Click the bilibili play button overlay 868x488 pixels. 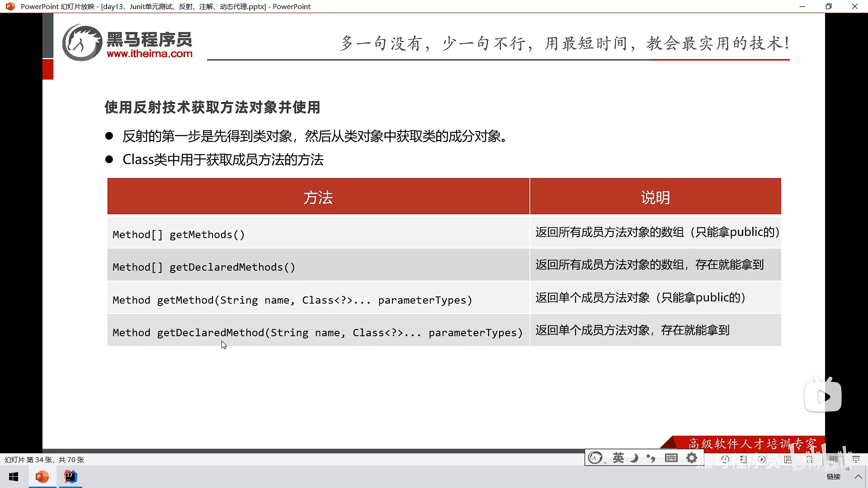coord(823,397)
